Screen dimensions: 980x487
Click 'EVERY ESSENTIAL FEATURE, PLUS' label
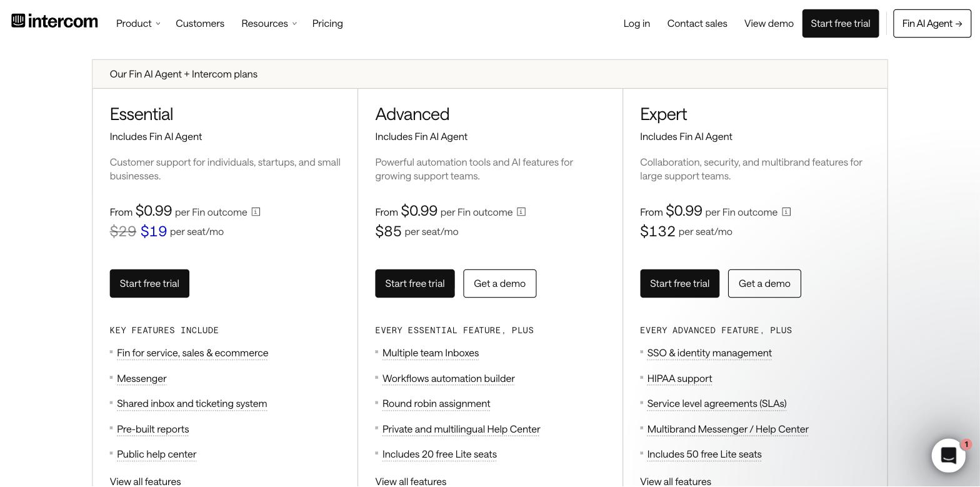point(454,330)
